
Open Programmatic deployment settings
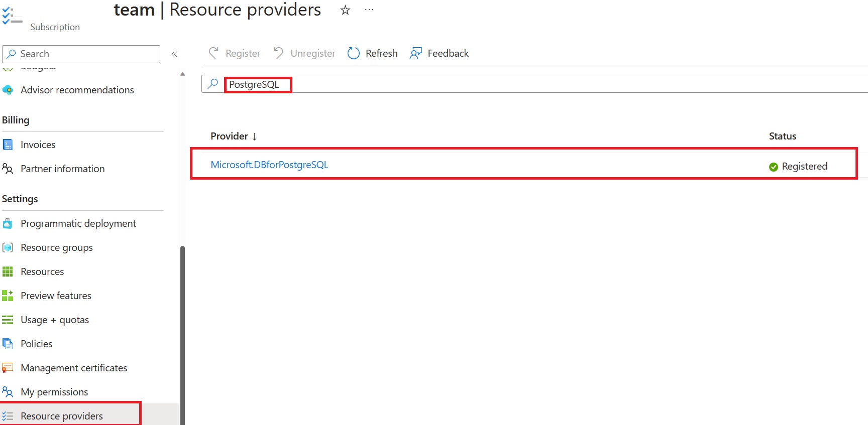tap(78, 224)
